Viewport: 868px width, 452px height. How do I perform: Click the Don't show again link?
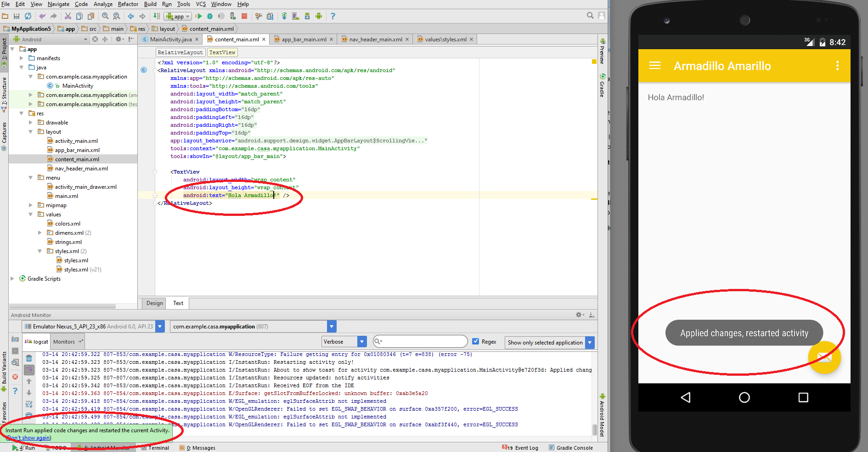pos(28,438)
